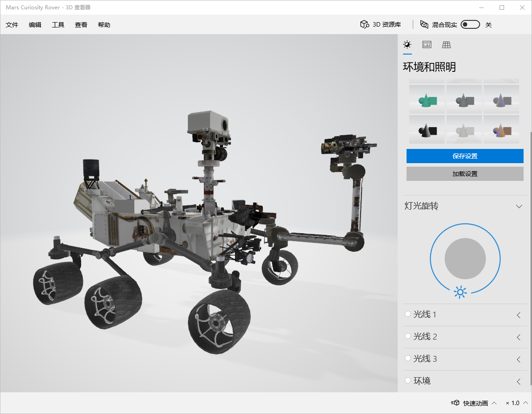Viewport: 532px width, 414px height.
Task: Open the 3D 资源库 library
Action: coord(380,25)
